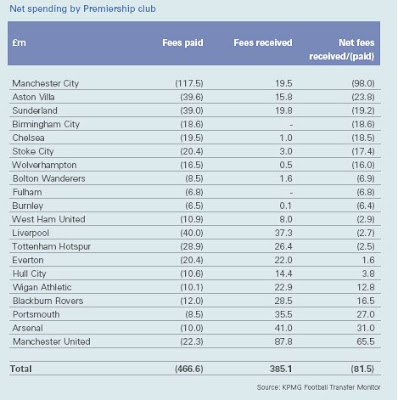Click the Aston Villa club name
The width and height of the screenshot is (398, 400).
(33, 97)
